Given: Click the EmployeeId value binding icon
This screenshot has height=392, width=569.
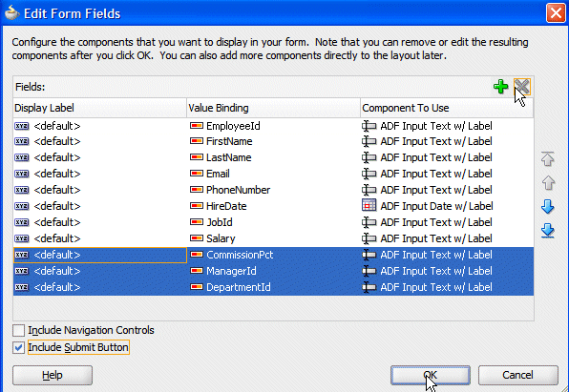Looking at the screenshot, I should pyautogui.click(x=197, y=126).
